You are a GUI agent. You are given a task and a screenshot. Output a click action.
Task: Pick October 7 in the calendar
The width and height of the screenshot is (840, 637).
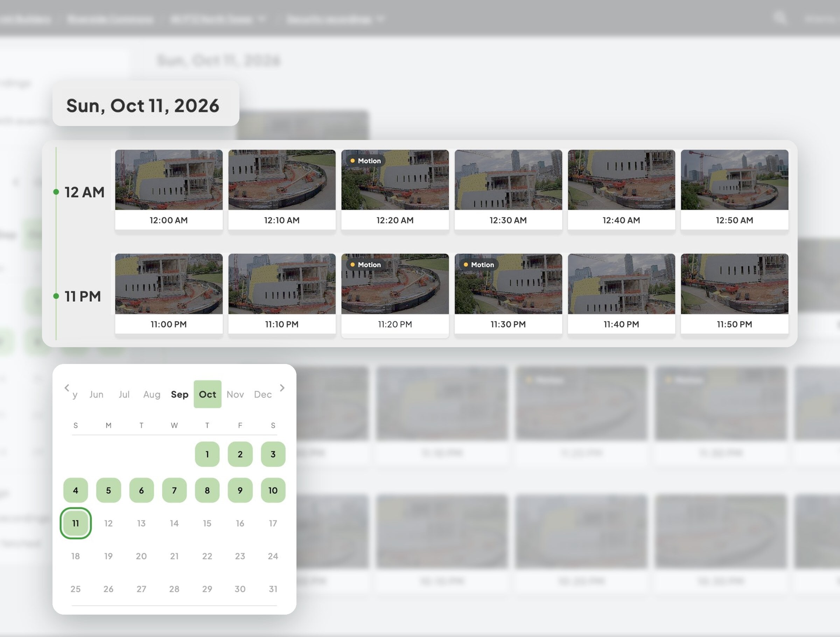(x=174, y=490)
